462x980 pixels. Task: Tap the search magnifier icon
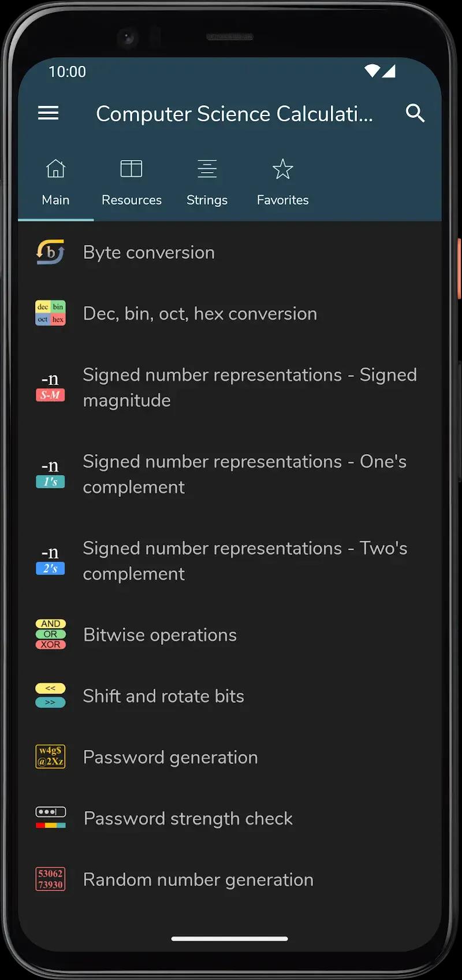[x=415, y=113]
